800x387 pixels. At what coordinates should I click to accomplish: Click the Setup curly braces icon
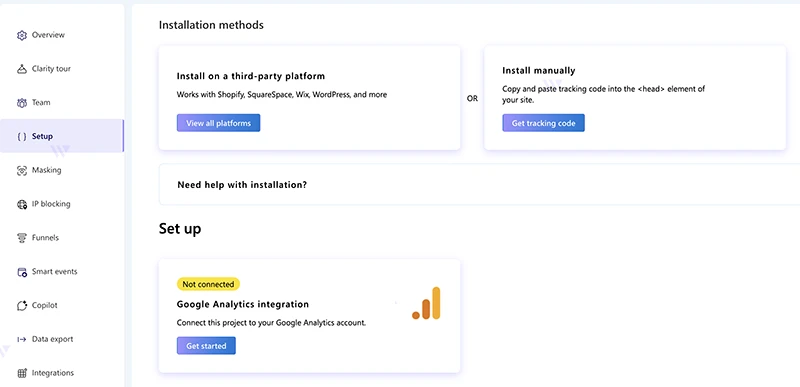[x=21, y=136]
